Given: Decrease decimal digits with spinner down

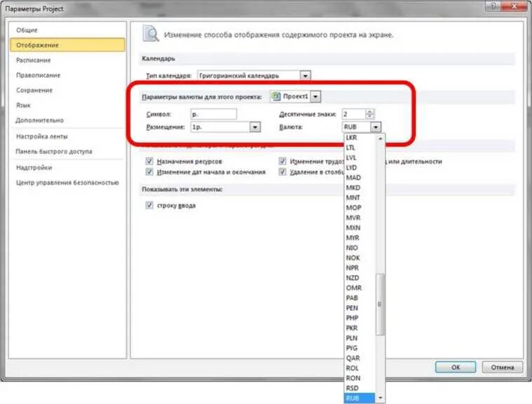Looking at the screenshot, I should pyautogui.click(x=370, y=117).
